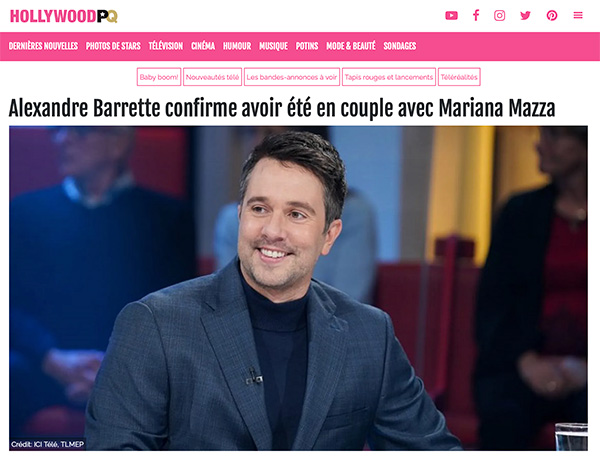
Task: Click the Alexandre Barrette article photo
Action: tap(298, 288)
